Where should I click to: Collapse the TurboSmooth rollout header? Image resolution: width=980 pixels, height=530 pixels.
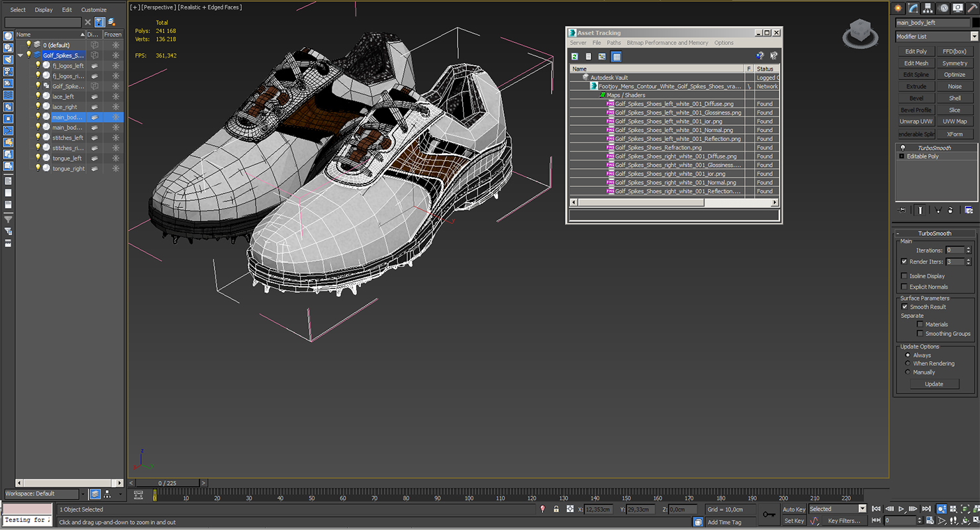click(x=934, y=233)
